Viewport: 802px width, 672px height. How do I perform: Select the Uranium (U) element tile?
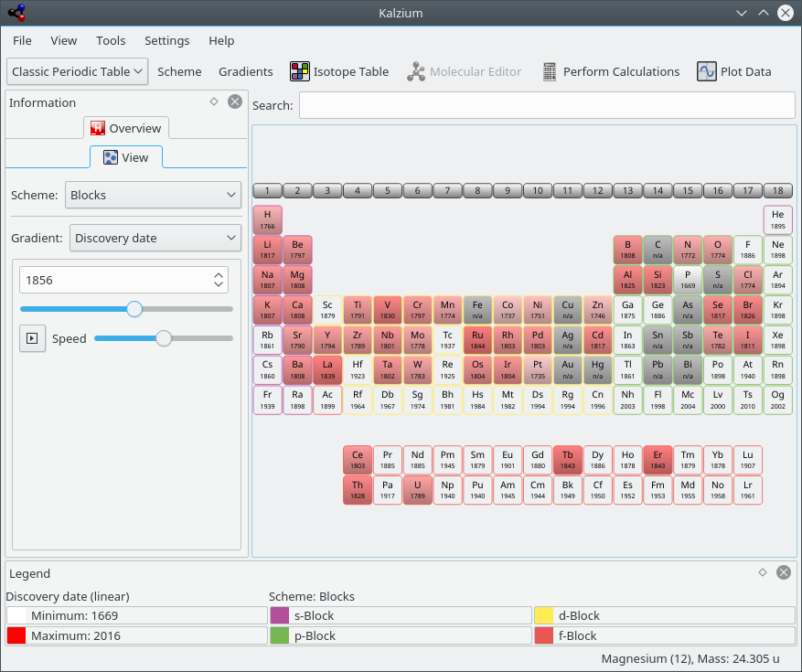click(417, 490)
